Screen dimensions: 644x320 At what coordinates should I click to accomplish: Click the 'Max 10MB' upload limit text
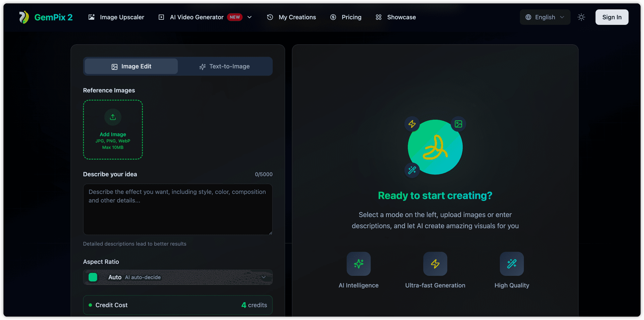[113, 147]
